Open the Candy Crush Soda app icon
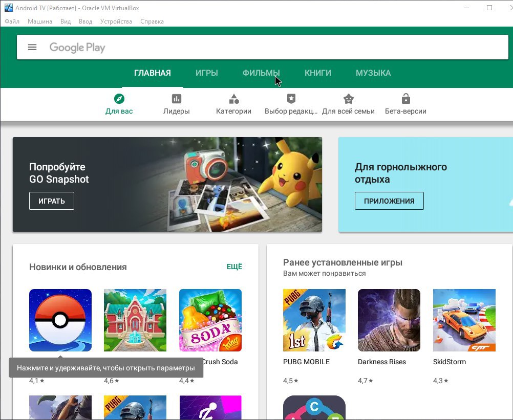This screenshot has height=420, width=513. pyautogui.click(x=210, y=320)
